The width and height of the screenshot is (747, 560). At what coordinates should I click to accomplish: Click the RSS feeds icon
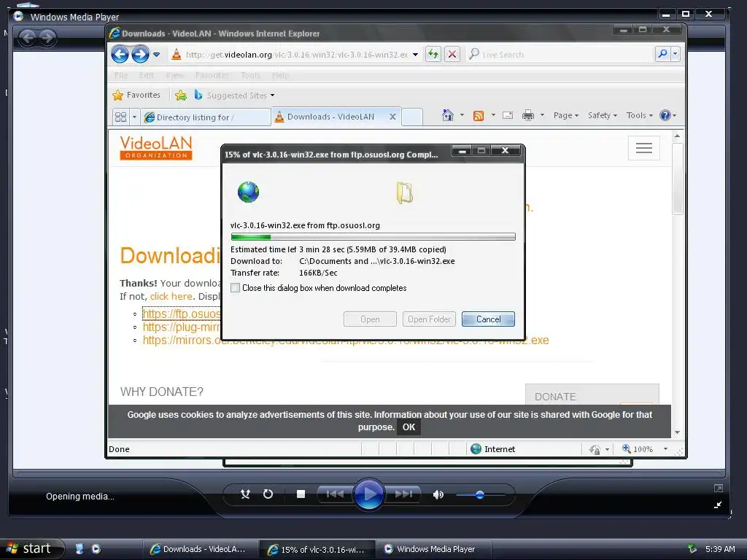pyautogui.click(x=479, y=115)
